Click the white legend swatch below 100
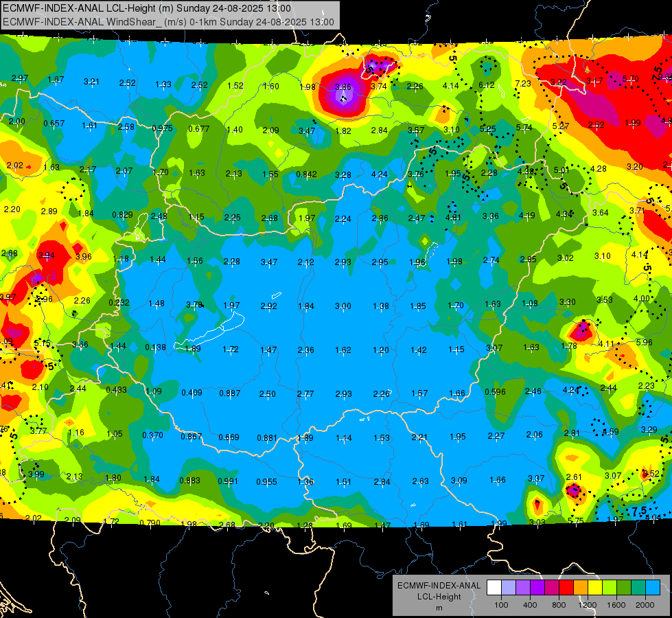This screenshot has height=618, width=672. click(x=494, y=588)
